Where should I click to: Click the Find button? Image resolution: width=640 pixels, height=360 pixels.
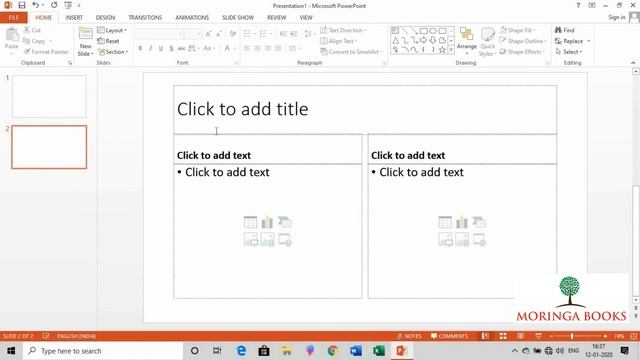pos(564,30)
